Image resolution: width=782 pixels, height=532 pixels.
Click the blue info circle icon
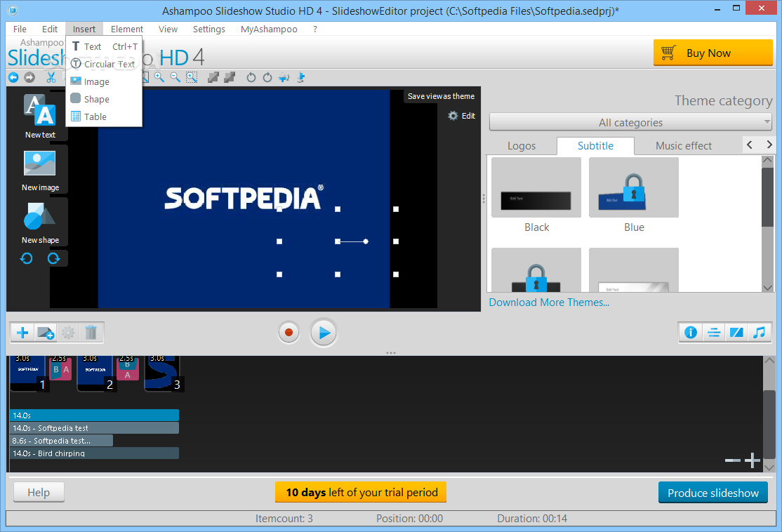point(691,333)
